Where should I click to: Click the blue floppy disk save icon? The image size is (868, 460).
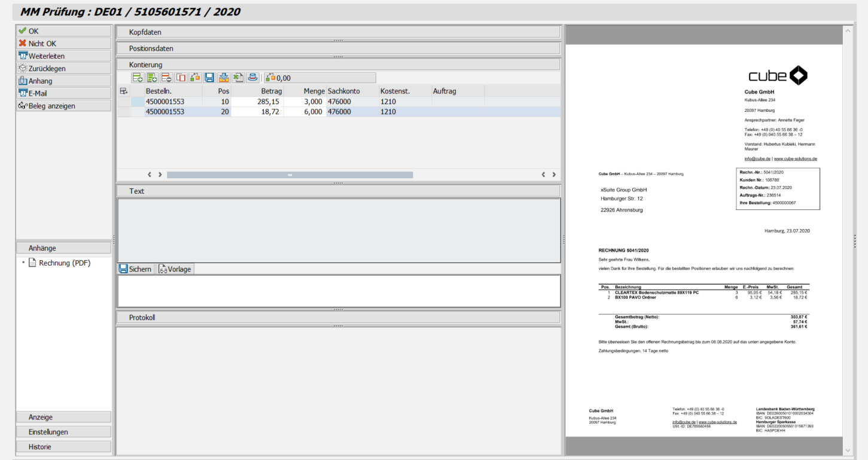tap(209, 78)
